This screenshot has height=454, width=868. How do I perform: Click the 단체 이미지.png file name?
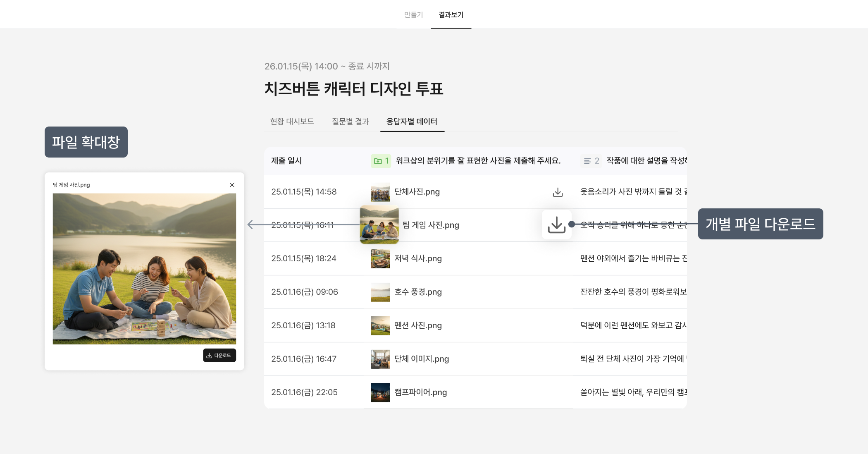(x=421, y=359)
